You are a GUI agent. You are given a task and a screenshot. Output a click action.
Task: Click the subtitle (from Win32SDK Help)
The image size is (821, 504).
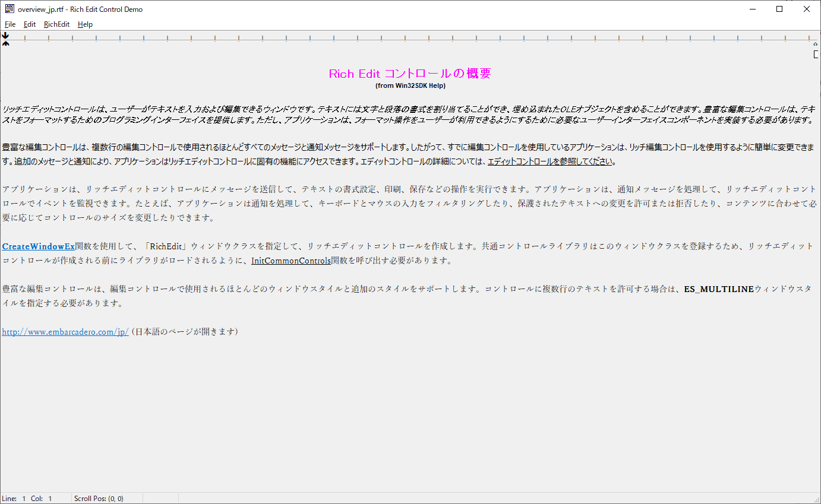pyautogui.click(x=410, y=85)
